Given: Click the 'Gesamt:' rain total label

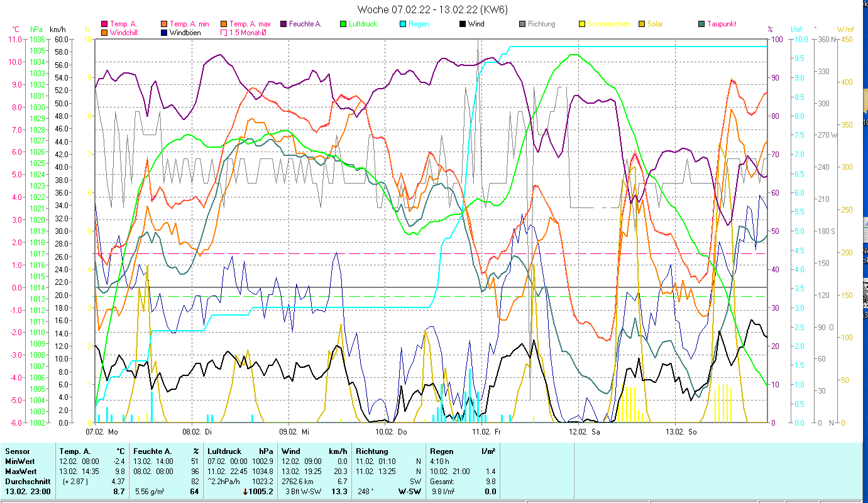Looking at the screenshot, I should point(442,482).
